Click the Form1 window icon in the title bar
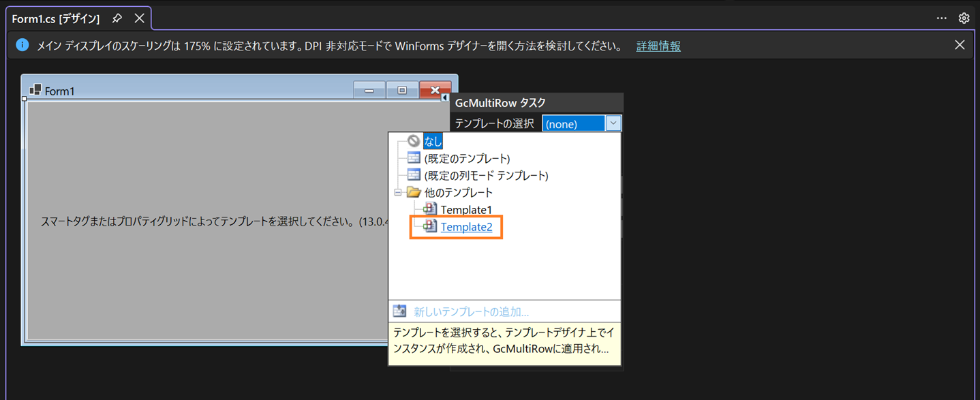 point(35,90)
